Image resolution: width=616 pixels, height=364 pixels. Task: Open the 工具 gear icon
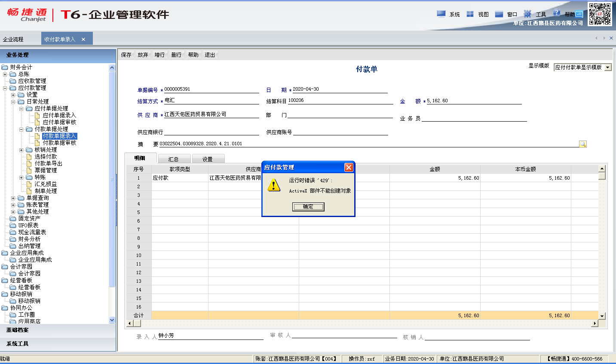[x=527, y=14]
